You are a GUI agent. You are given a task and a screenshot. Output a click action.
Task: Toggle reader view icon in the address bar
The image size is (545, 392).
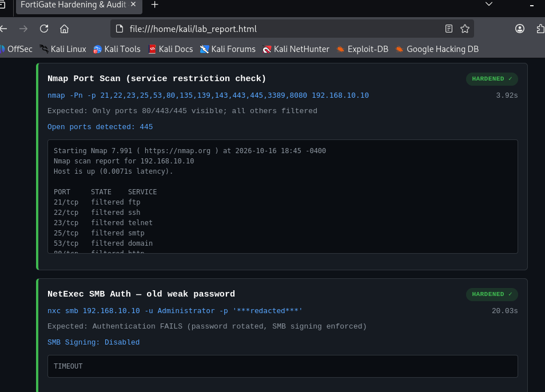click(x=449, y=29)
